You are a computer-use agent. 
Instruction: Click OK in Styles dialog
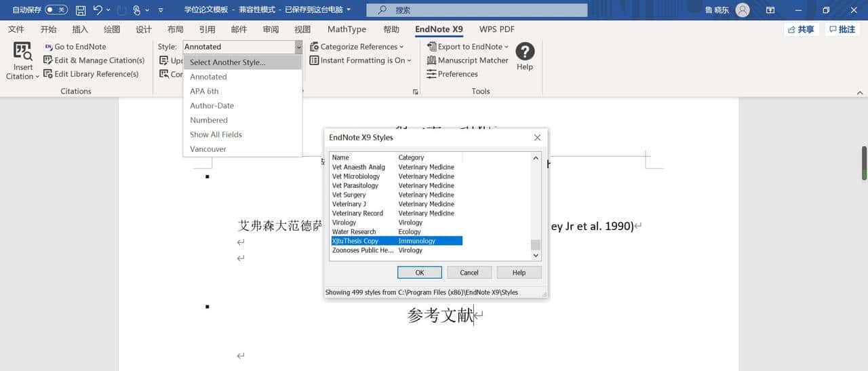coord(420,273)
